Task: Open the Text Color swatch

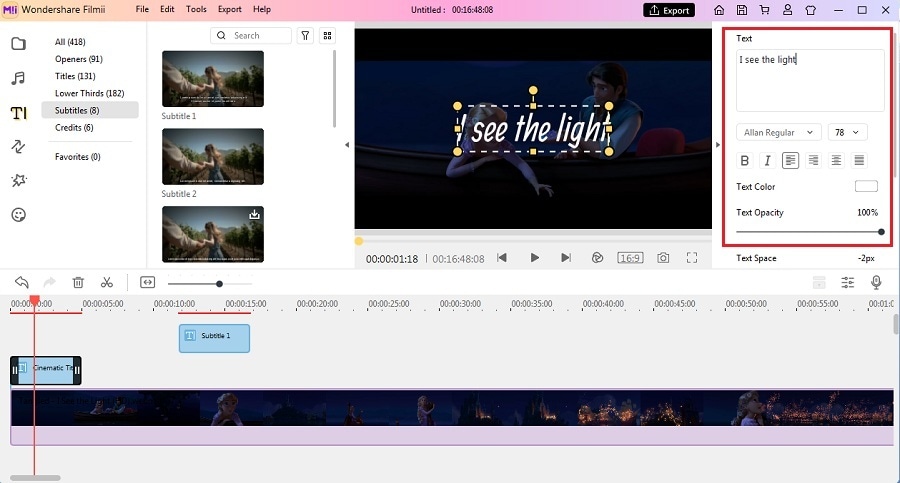Action: coord(866,186)
